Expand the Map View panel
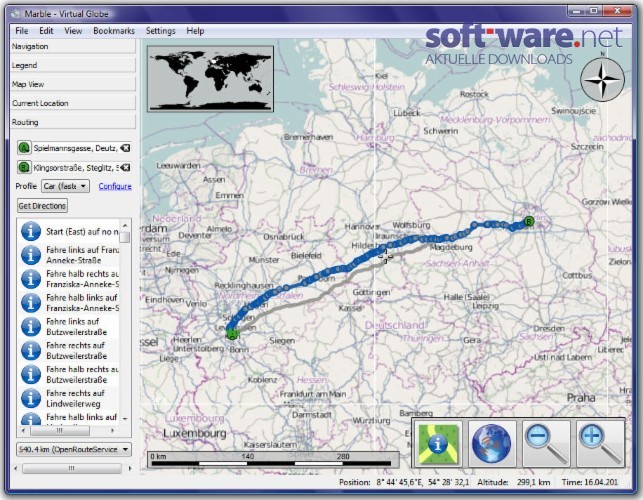The height and width of the screenshot is (500, 643). [73, 84]
